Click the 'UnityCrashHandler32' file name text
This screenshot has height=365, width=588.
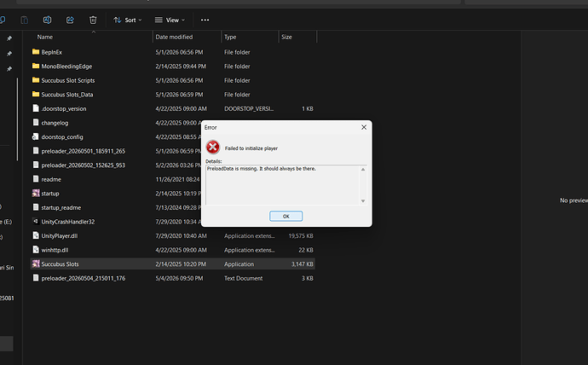pos(68,222)
